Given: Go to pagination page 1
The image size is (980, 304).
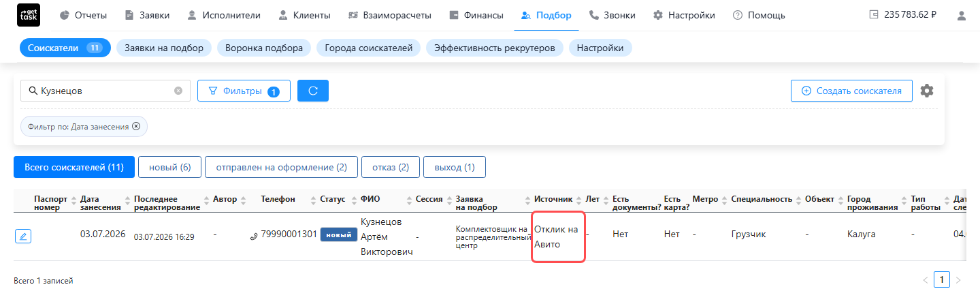Looking at the screenshot, I should 942,279.
